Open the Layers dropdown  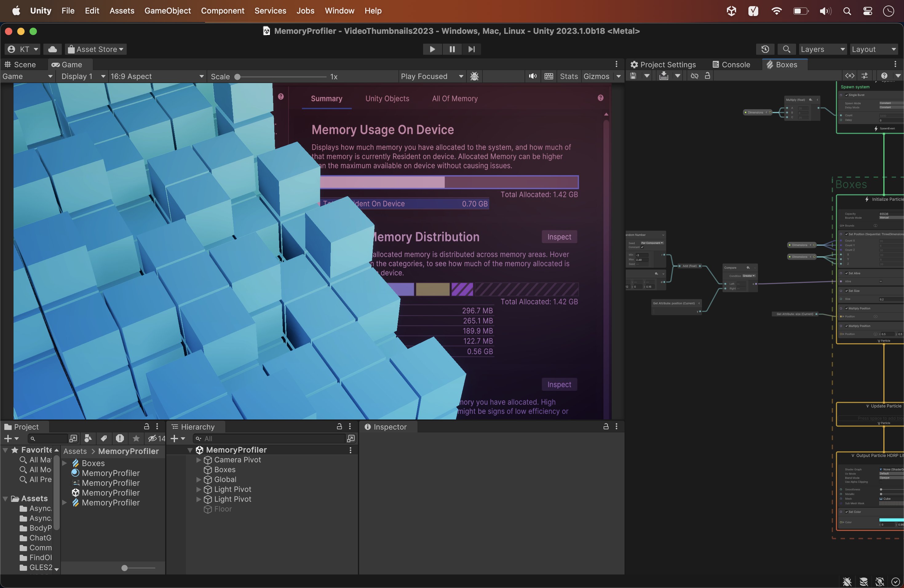[x=822, y=49]
